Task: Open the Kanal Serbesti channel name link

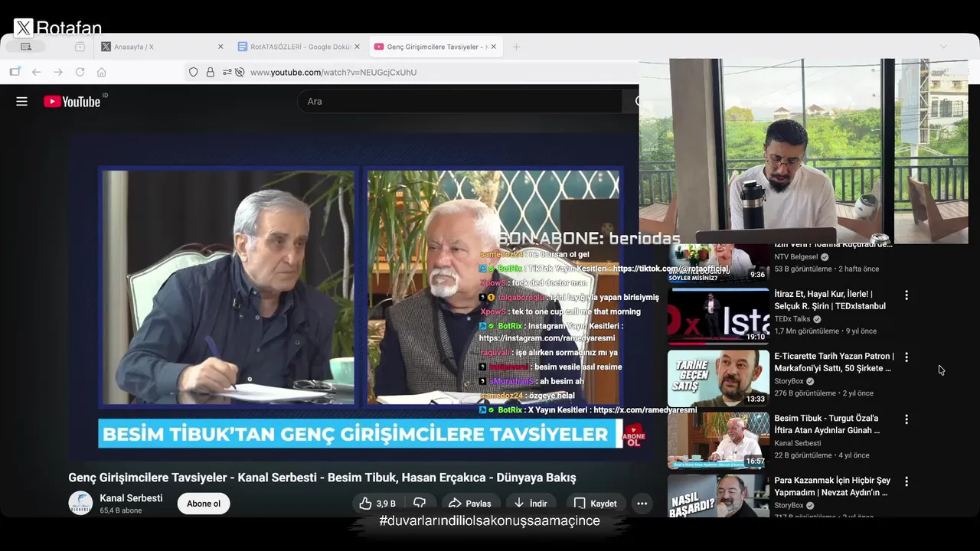Action: 131,498
